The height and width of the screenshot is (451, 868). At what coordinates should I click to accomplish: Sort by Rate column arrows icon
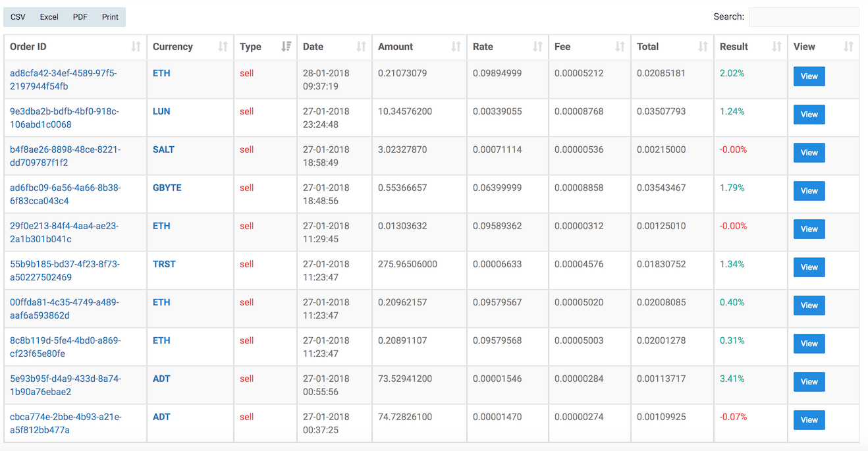pos(537,47)
